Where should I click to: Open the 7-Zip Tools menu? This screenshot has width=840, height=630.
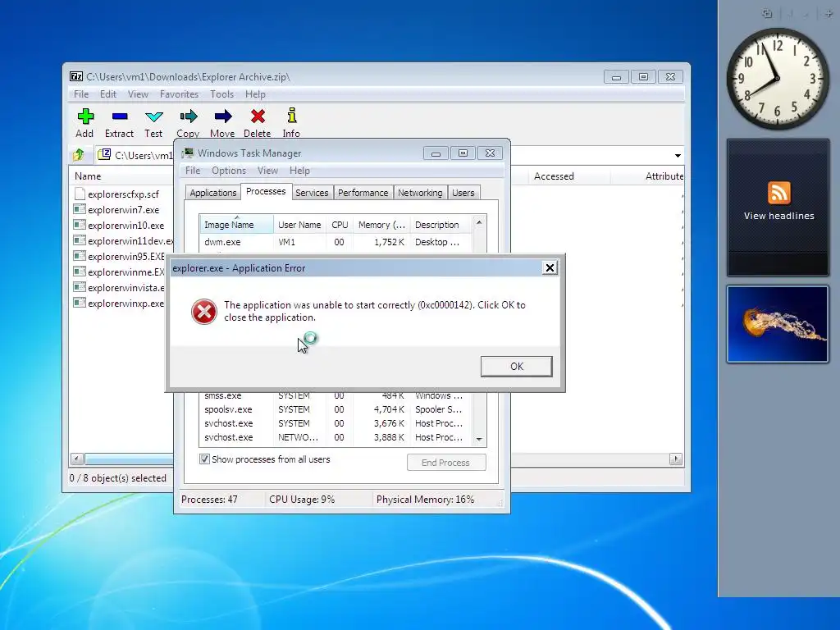(221, 94)
